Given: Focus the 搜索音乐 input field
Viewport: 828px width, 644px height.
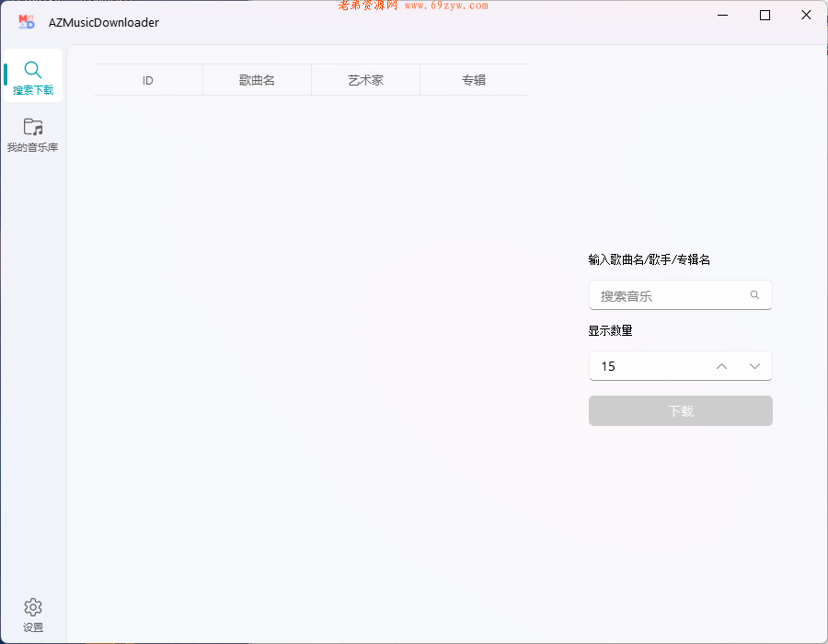Looking at the screenshot, I should [x=680, y=295].
